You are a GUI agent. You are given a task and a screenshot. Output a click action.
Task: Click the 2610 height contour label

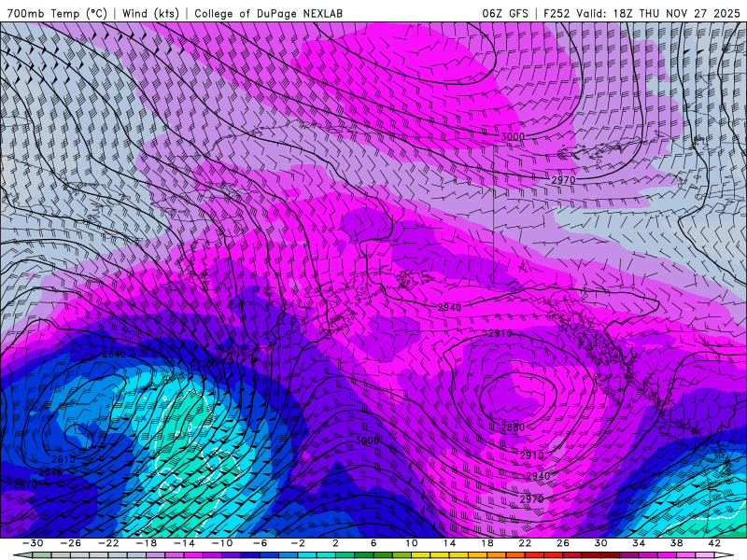point(63,459)
